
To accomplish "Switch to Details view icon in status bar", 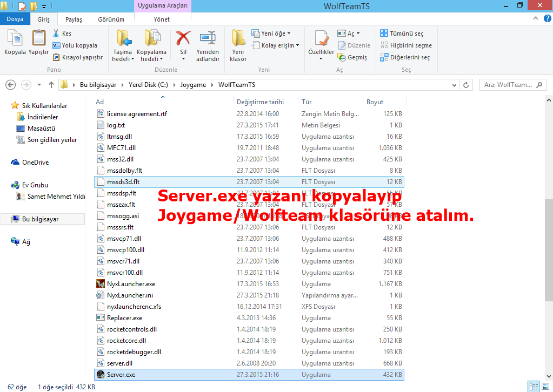I will 534,387.
